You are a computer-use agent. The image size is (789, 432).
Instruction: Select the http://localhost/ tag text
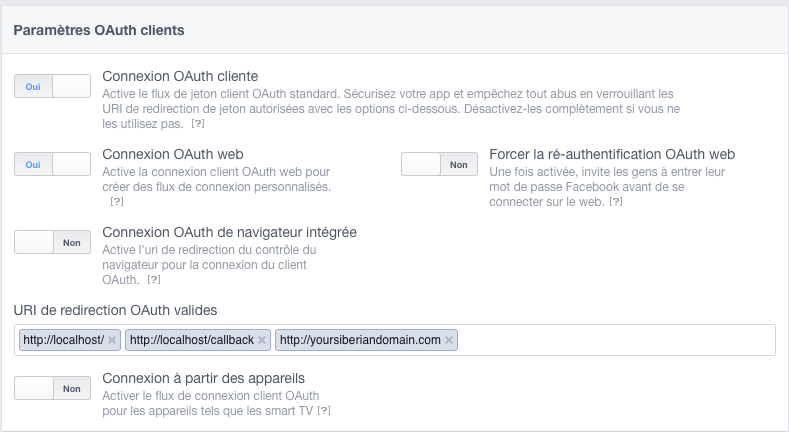[63, 340]
